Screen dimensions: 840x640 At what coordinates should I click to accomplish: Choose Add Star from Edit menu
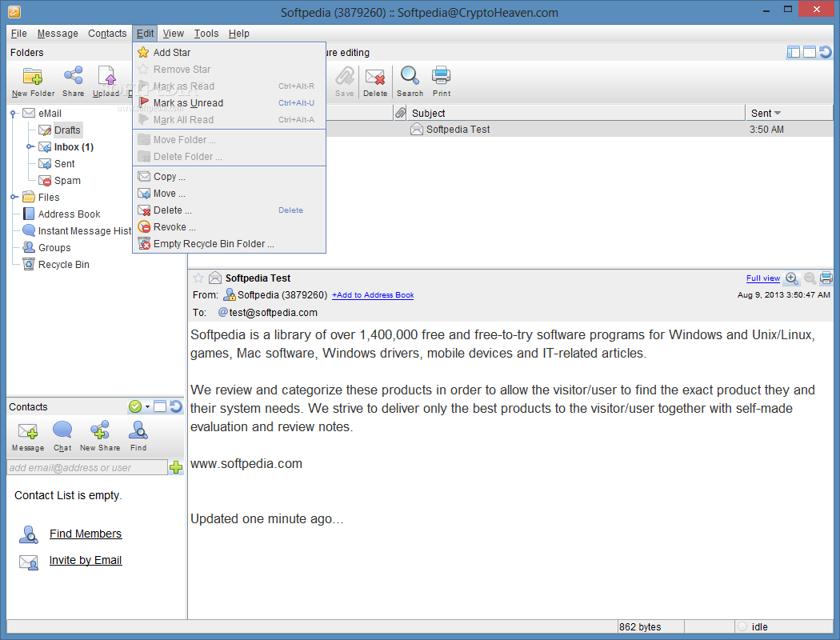(x=230, y=53)
